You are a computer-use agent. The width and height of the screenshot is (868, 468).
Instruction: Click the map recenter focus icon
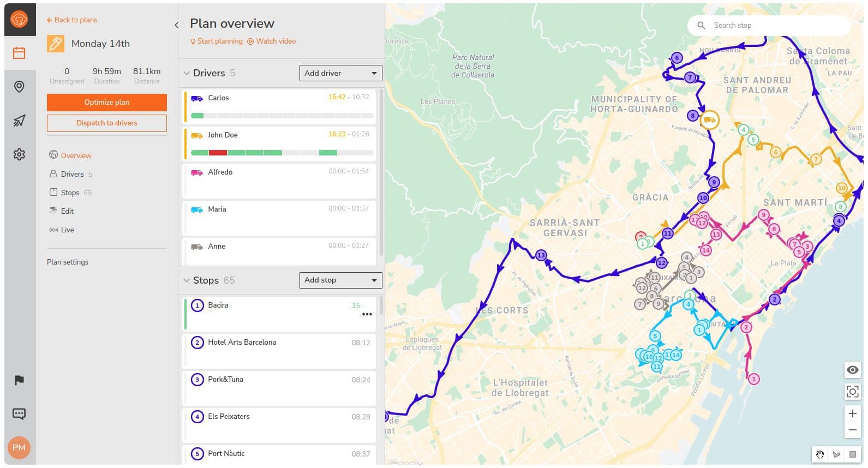[852, 391]
